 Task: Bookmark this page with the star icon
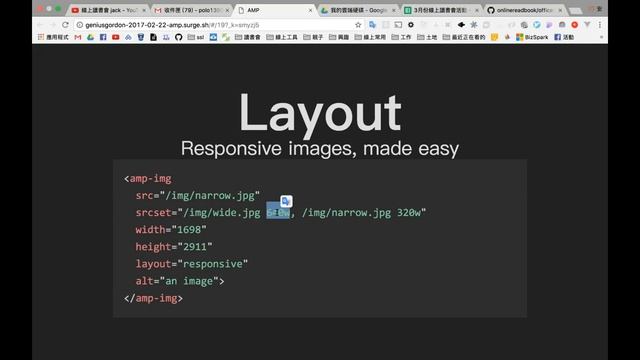tap(358, 25)
